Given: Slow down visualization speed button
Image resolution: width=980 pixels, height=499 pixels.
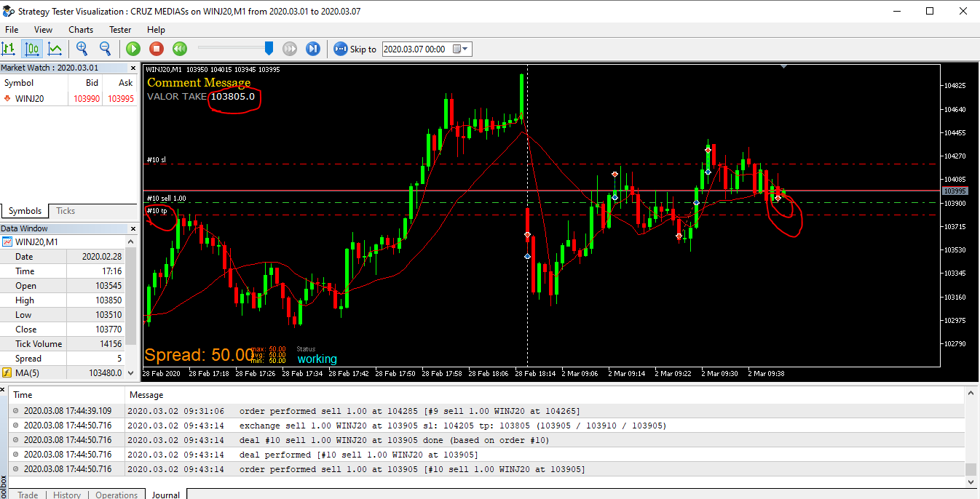Looking at the screenshot, I should (x=180, y=49).
